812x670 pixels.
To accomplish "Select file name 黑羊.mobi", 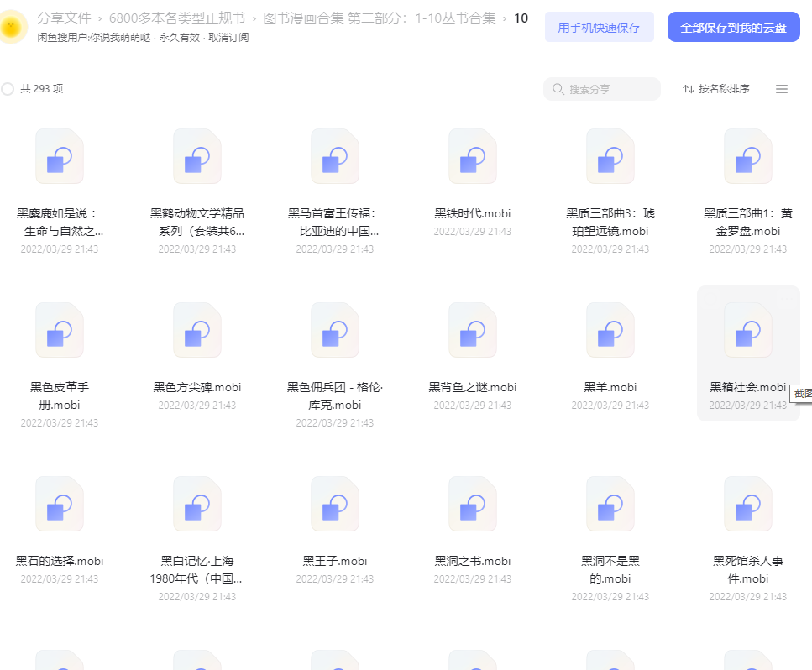I will tap(610, 387).
